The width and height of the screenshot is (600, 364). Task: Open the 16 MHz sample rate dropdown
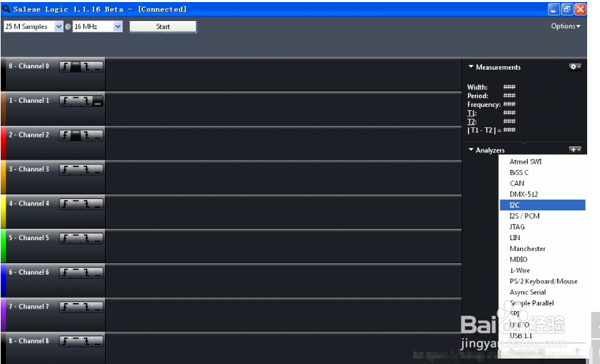(x=118, y=26)
